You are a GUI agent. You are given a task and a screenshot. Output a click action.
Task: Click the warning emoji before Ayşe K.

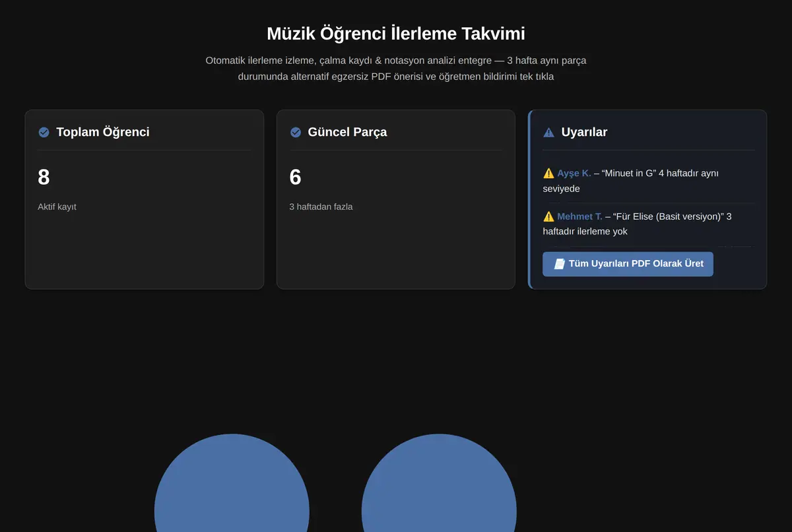tap(548, 173)
